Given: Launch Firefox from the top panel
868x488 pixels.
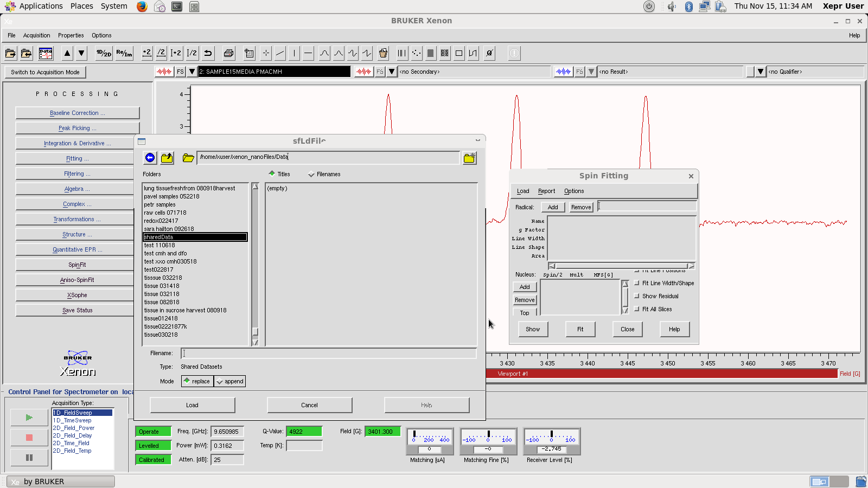Looking at the screenshot, I should 142,7.
